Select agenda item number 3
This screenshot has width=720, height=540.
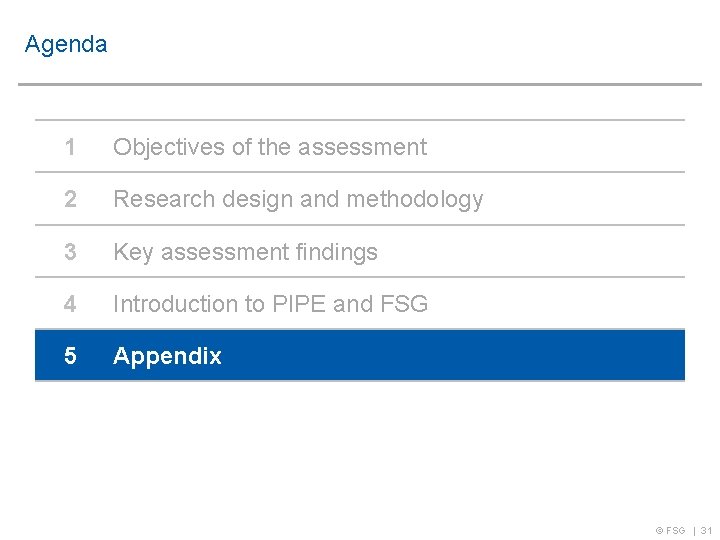(70, 252)
